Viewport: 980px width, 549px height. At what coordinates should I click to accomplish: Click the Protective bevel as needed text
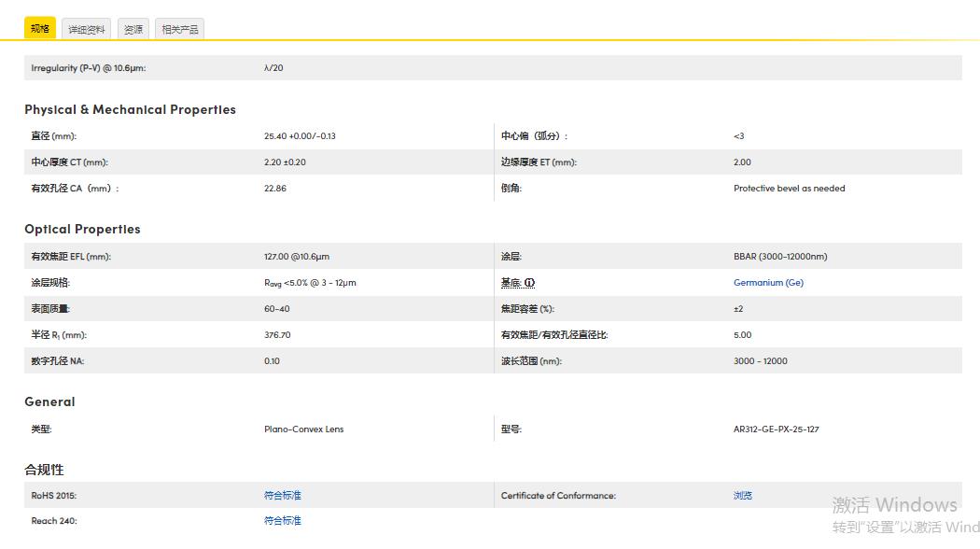click(789, 189)
